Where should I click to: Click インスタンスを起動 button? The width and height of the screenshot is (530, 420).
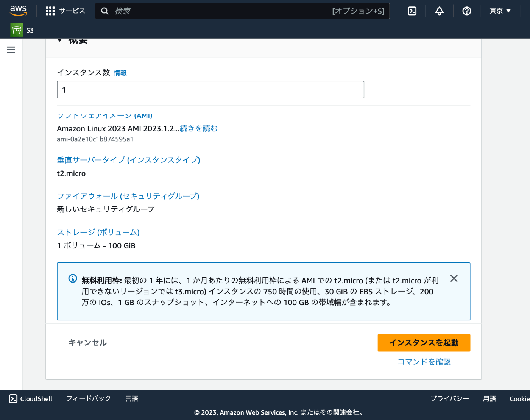(x=424, y=343)
